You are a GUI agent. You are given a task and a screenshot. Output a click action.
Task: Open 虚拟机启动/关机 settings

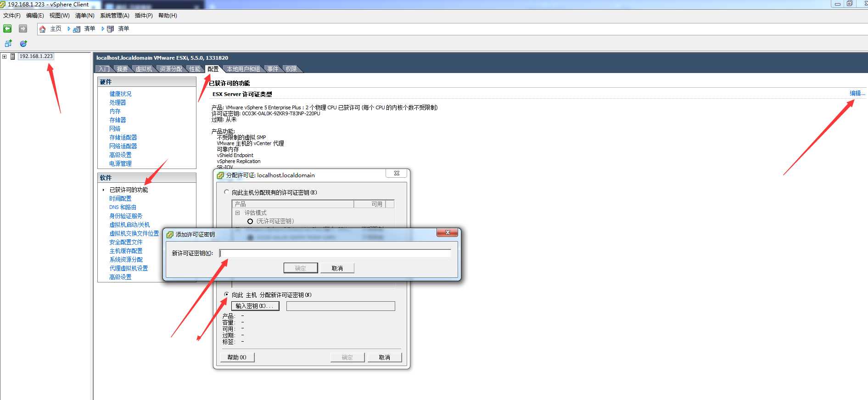[x=129, y=225]
